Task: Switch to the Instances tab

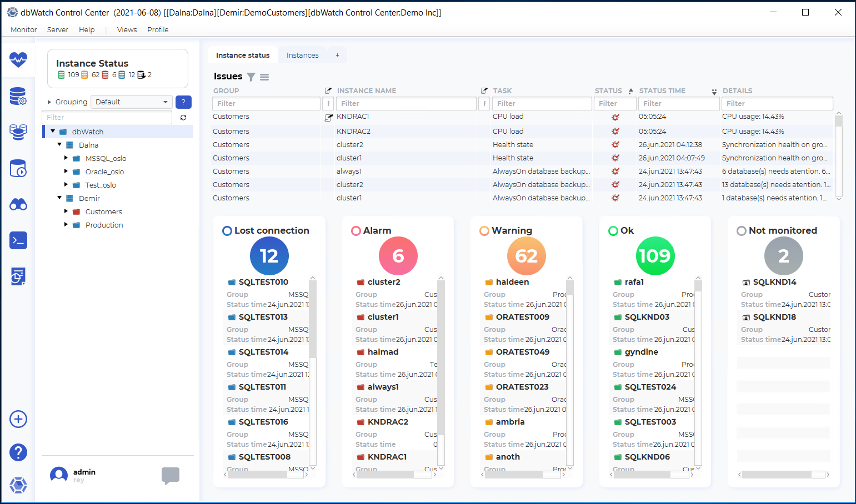Action: [303, 56]
